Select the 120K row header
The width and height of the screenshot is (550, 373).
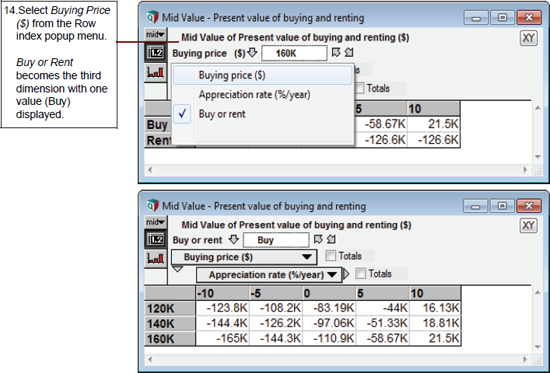point(170,308)
